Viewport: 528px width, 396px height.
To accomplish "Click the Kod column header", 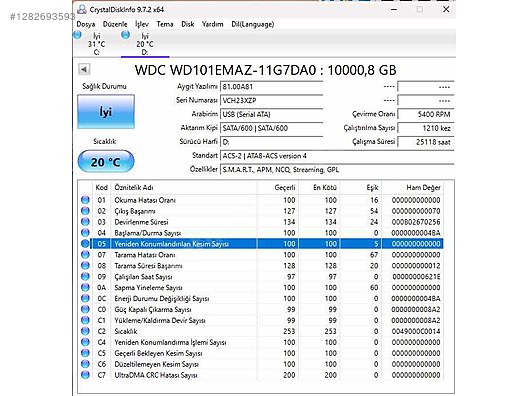I will 101,188.
